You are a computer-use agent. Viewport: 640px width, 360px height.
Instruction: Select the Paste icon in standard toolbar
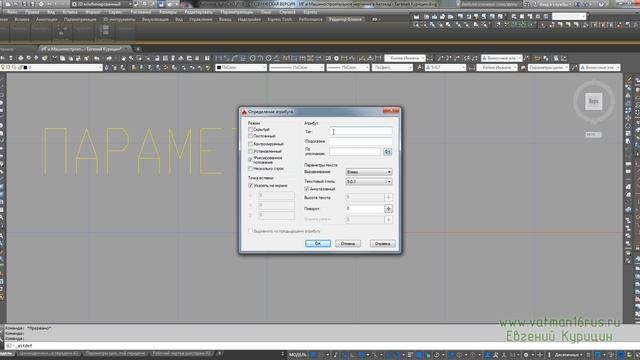pos(70,58)
